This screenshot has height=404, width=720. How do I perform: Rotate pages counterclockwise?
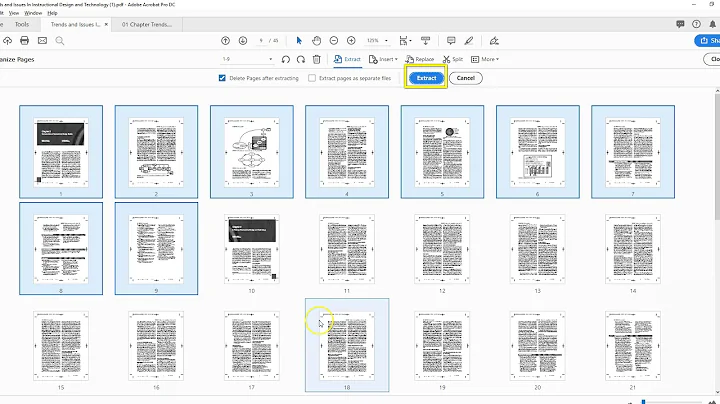point(286,59)
